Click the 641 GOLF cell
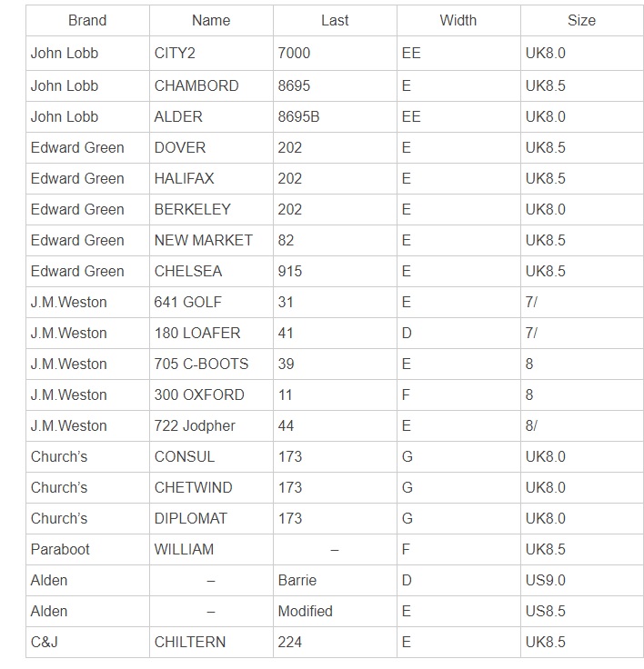 click(x=188, y=302)
